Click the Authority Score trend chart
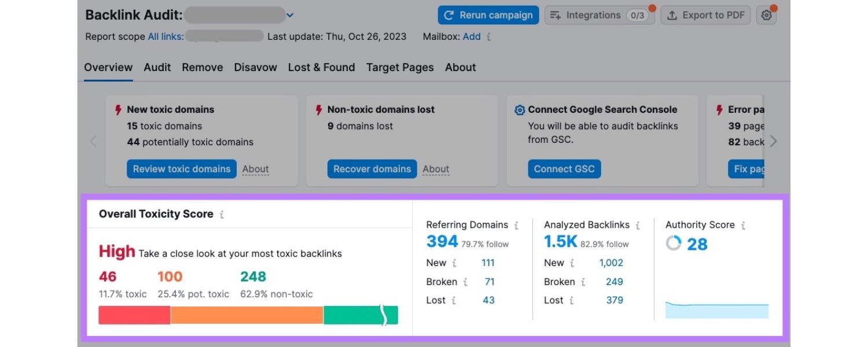Image resolution: width=868 pixels, height=347 pixels. [x=716, y=310]
